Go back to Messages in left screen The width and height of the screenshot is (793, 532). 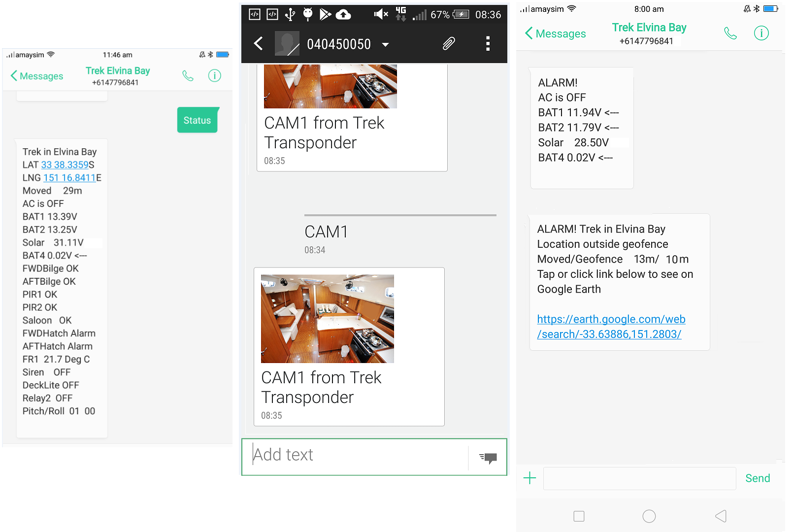tap(37, 76)
